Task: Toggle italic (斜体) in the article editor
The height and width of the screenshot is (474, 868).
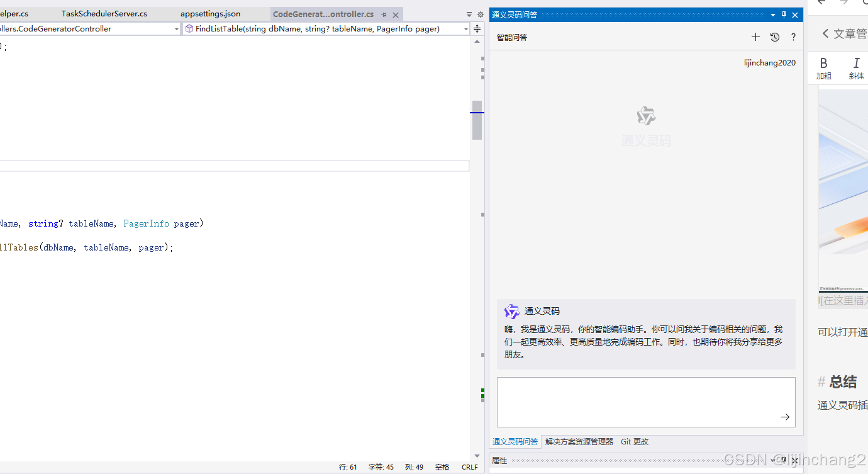Action: [856, 69]
